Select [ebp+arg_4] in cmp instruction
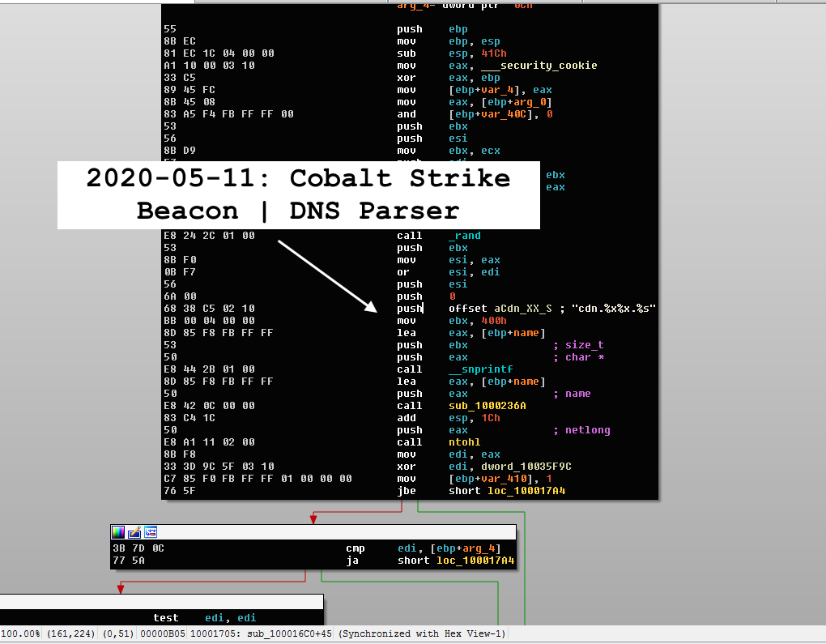The width and height of the screenshot is (826, 644). pyautogui.click(x=465, y=548)
